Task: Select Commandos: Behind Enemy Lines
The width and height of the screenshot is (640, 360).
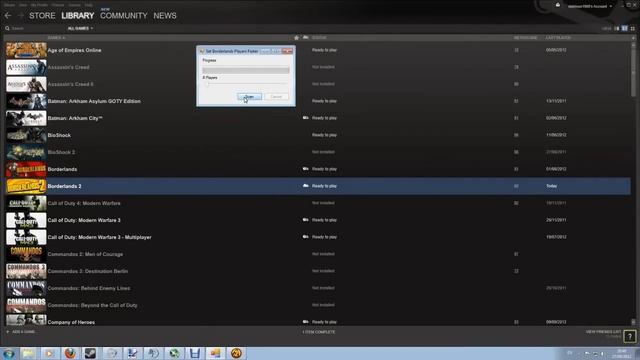Action: (317, 288)
